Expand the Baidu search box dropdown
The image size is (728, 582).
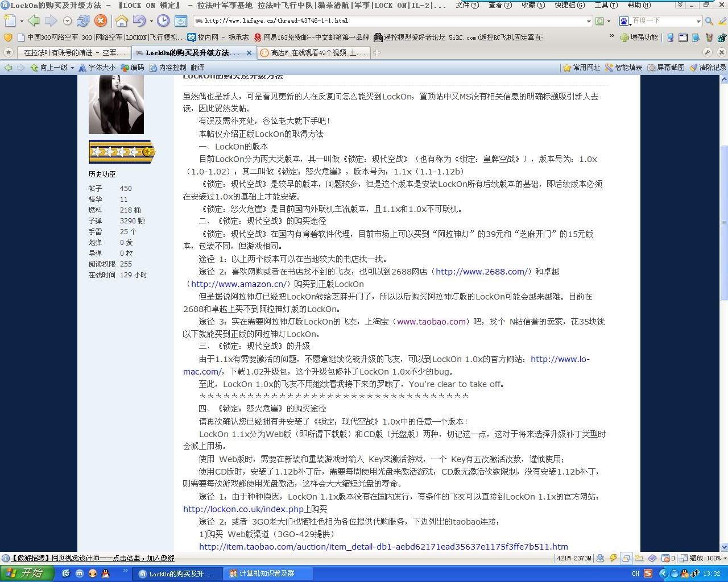coord(698,21)
